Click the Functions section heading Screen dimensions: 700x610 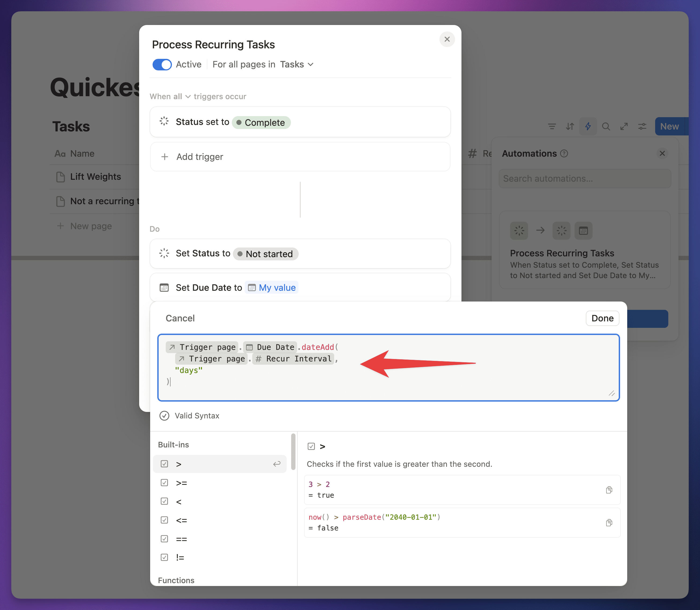176,580
